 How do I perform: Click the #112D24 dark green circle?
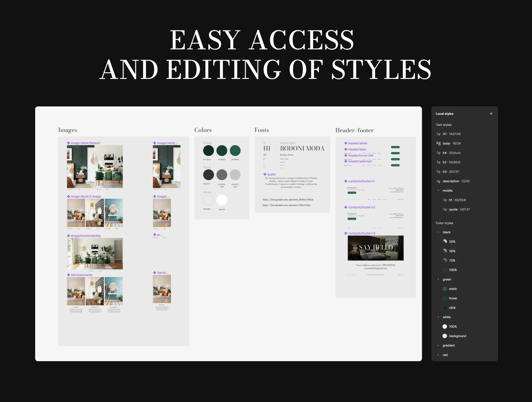click(209, 151)
